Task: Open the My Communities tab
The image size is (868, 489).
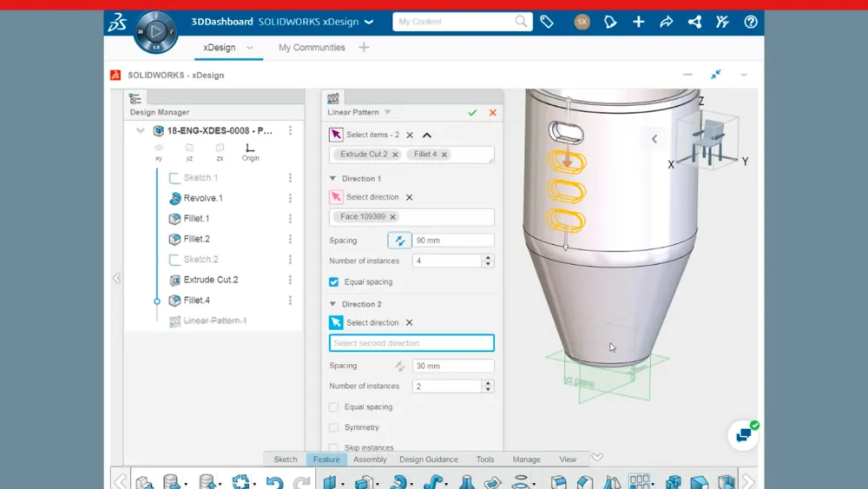Action: [312, 48]
